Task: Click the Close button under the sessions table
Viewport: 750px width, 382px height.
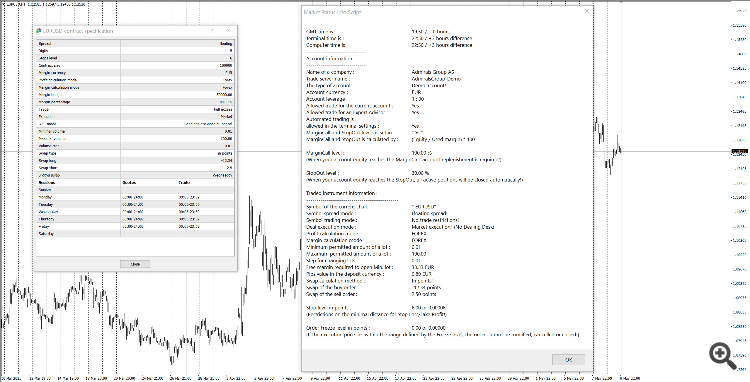Action: (135, 264)
